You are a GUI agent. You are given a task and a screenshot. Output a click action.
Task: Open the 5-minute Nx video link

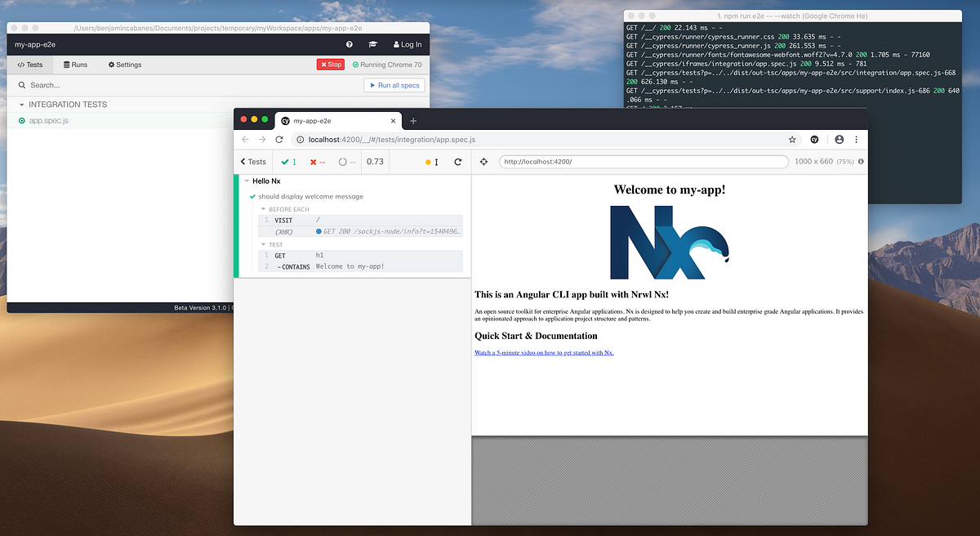(544, 352)
